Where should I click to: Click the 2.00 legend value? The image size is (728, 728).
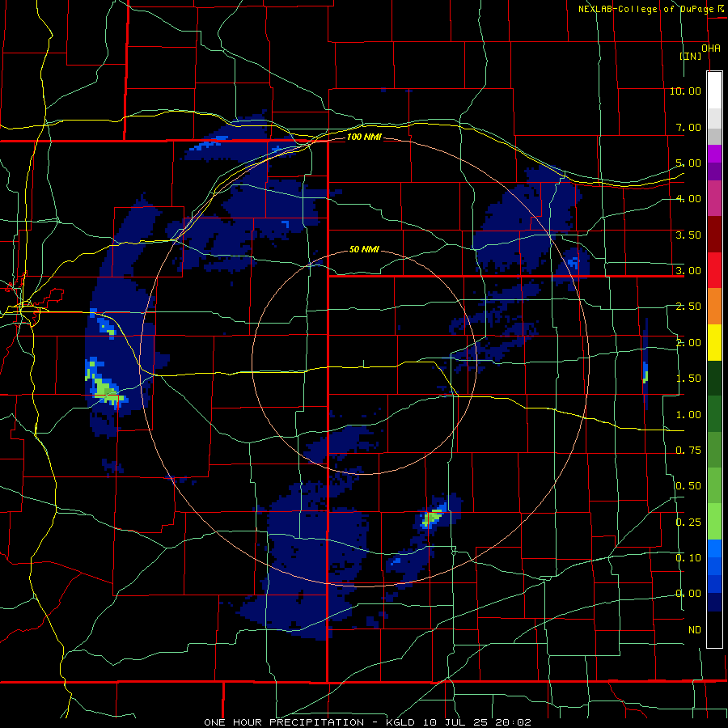pyautogui.click(x=688, y=343)
